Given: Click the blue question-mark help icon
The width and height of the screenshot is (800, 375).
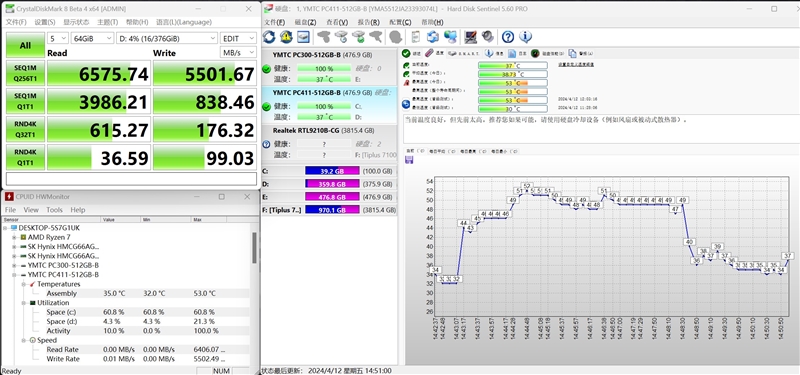Looking at the screenshot, I should (508, 37).
